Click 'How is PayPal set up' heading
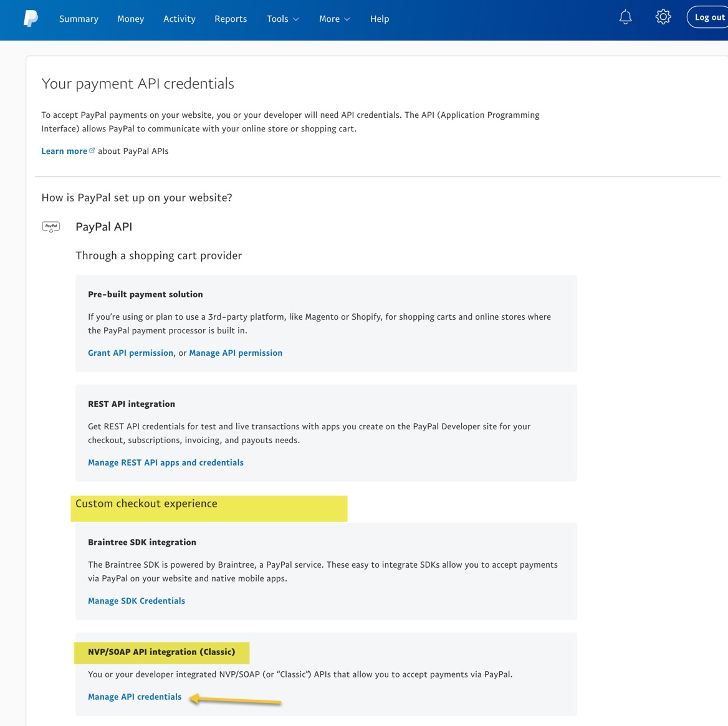Image resolution: width=728 pixels, height=726 pixels. coord(137,198)
